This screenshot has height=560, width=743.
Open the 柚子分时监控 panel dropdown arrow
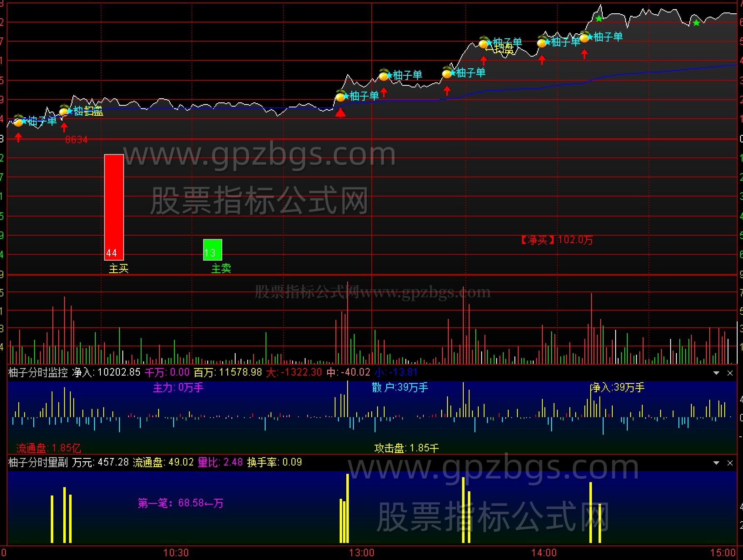point(716,373)
